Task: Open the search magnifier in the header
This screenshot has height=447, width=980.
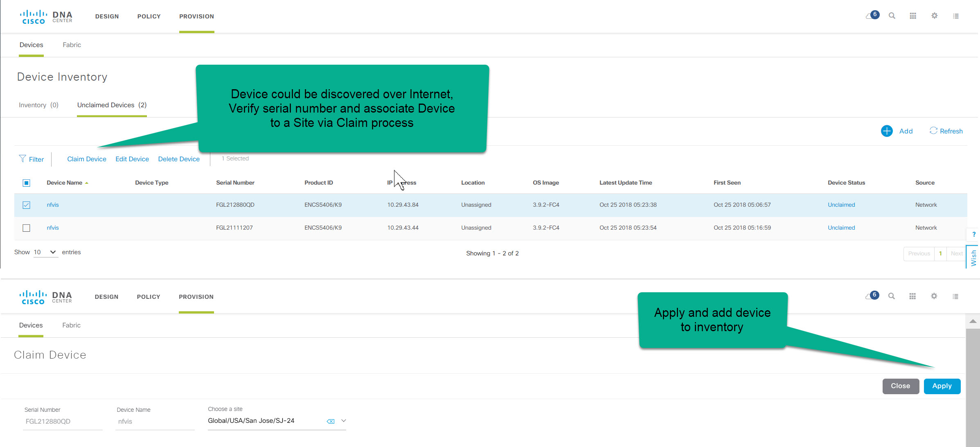Action: (892, 16)
